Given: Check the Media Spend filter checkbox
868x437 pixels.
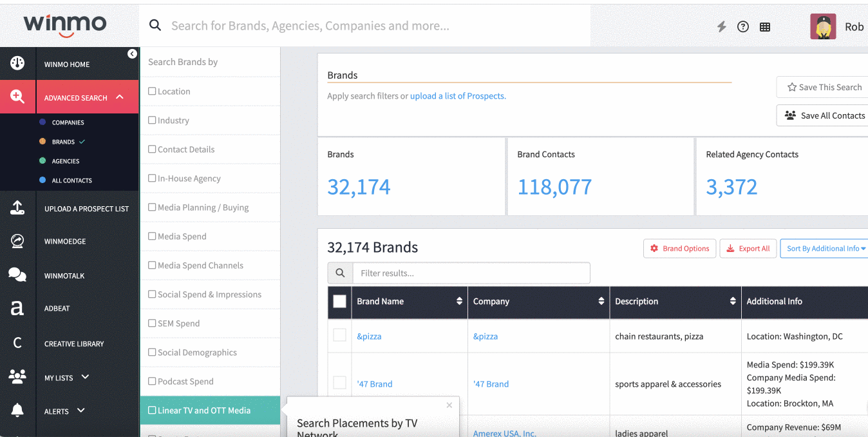Looking at the screenshot, I should (152, 236).
